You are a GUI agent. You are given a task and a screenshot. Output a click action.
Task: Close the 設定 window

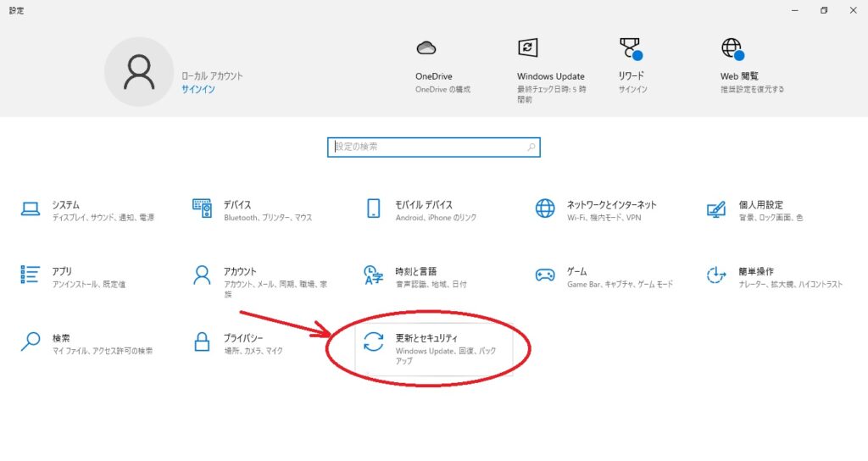853,10
